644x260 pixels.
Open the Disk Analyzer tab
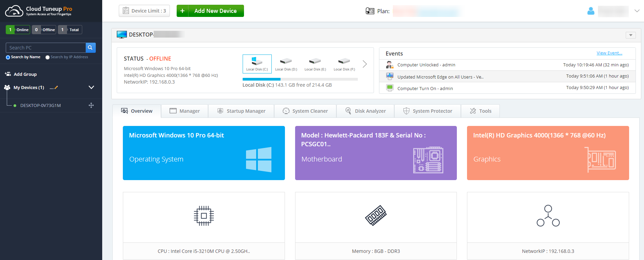[365, 111]
